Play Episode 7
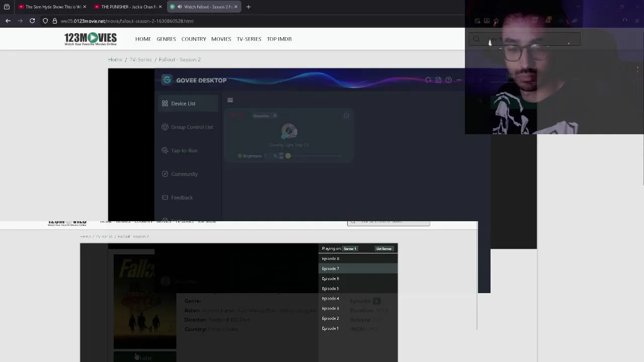Image resolution: width=644 pixels, height=362 pixels. [358, 268]
